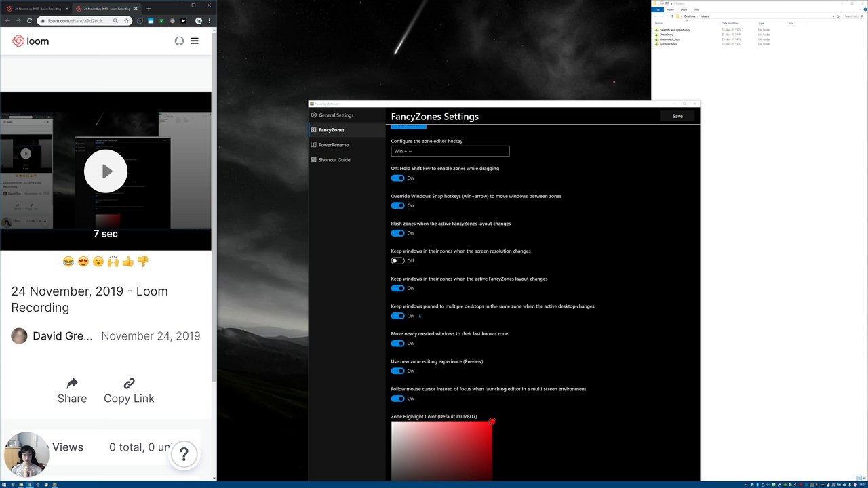868x488 pixels.
Task: Select the 'symbolic links' folder
Action: tap(667, 44)
